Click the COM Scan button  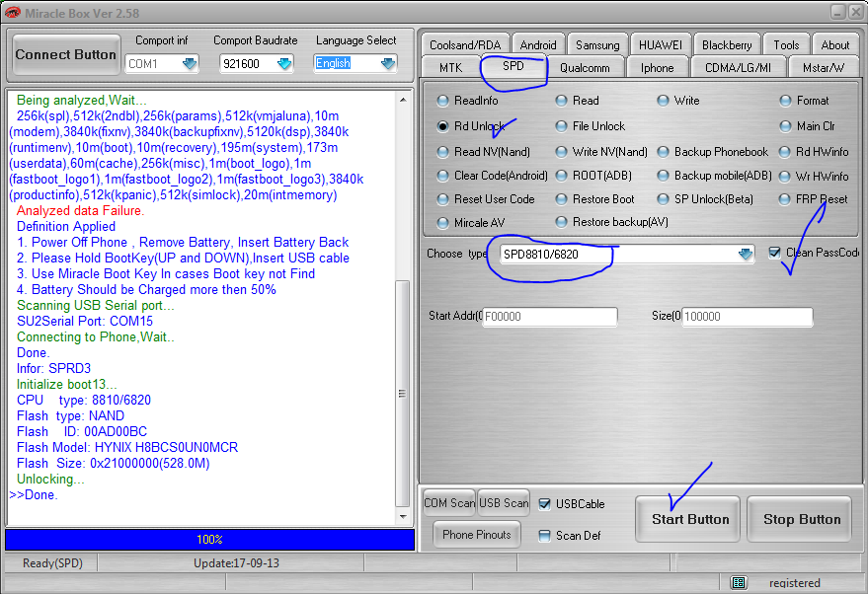pos(449,503)
